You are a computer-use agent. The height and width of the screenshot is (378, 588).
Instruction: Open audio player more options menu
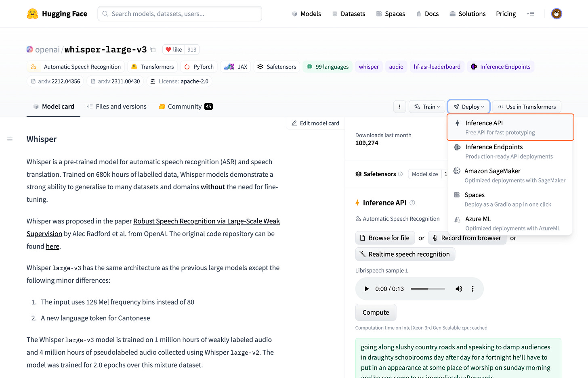(472, 289)
